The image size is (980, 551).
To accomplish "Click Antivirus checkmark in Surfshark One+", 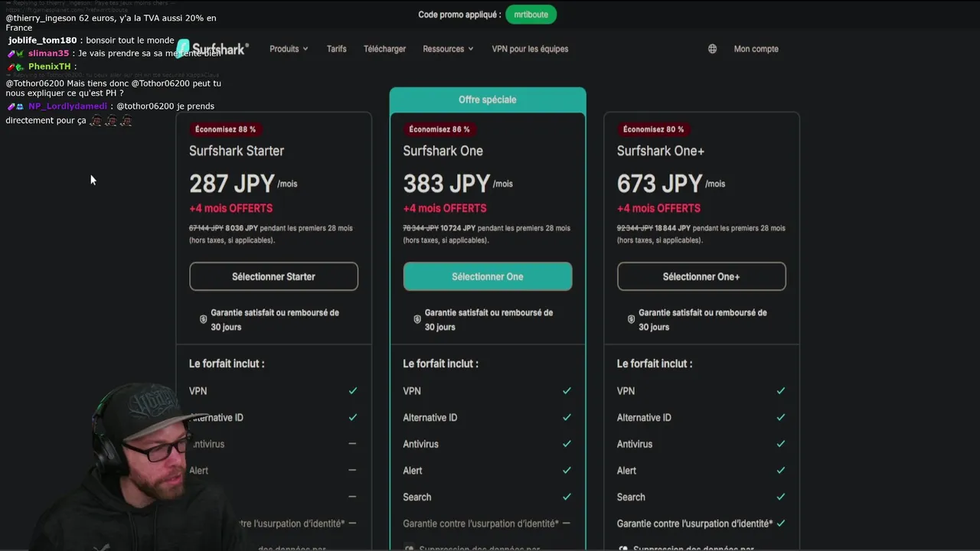I will [781, 444].
